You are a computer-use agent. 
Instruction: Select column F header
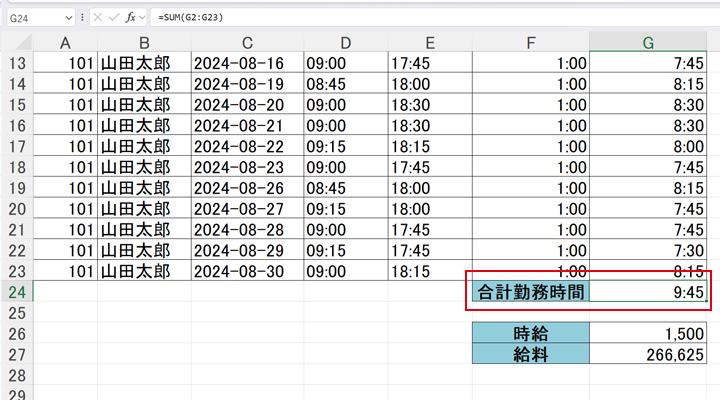pyautogui.click(x=529, y=42)
